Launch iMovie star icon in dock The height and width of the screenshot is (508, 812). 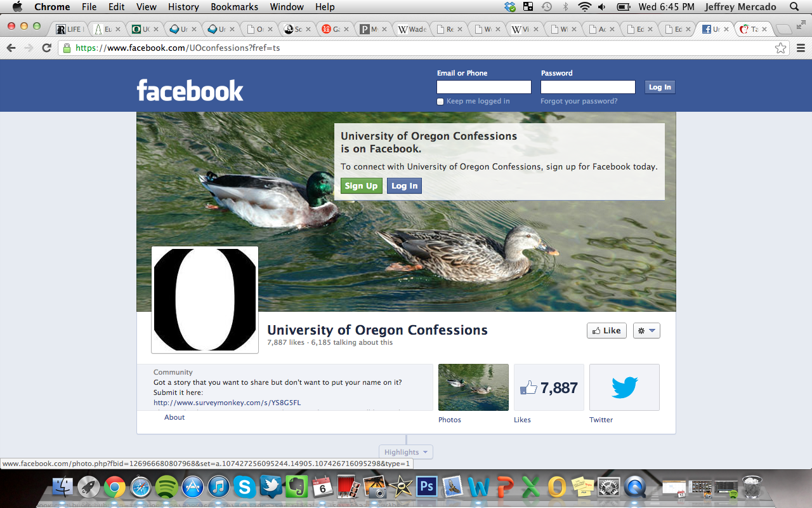click(x=400, y=487)
